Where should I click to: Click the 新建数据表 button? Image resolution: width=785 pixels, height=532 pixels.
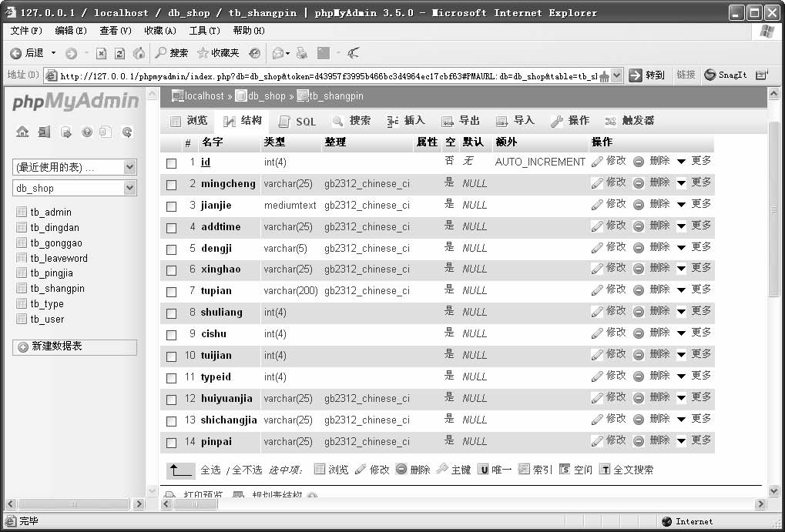75,346
